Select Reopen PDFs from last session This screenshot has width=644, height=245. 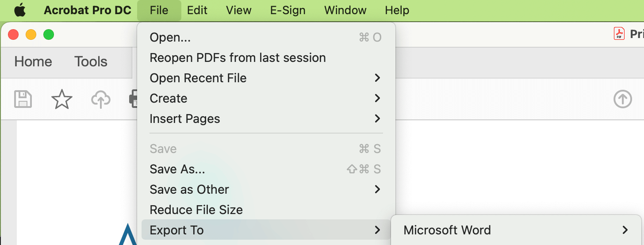pyautogui.click(x=266, y=57)
